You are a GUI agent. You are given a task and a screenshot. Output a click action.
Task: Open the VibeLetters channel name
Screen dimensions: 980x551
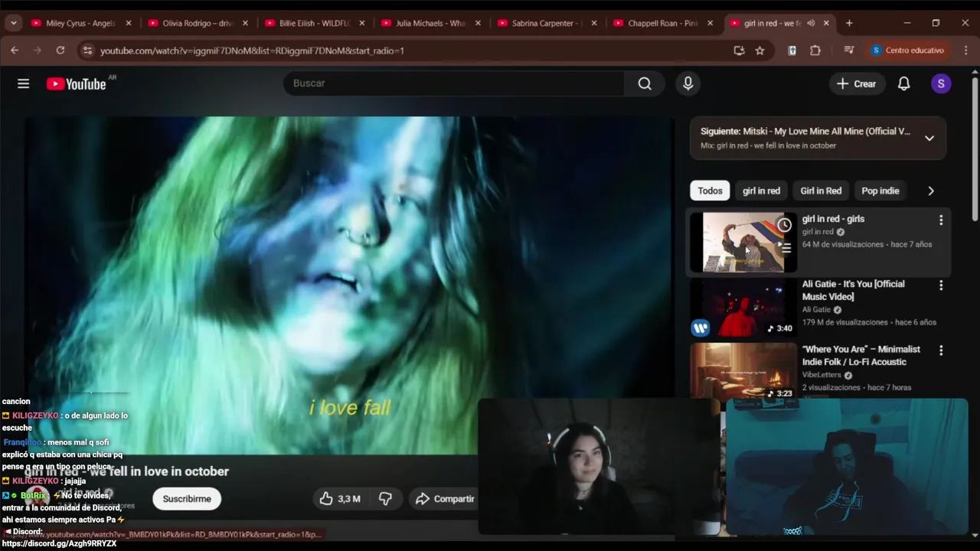click(x=822, y=375)
